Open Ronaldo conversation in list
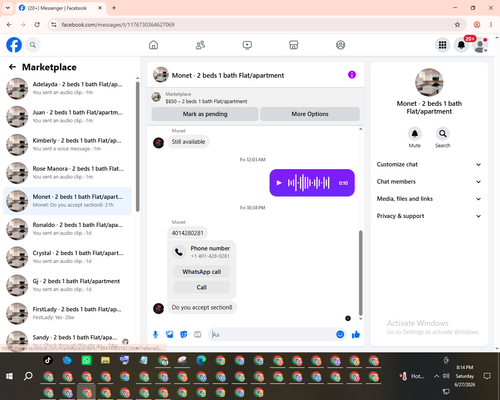The image size is (500, 400). pos(68,229)
